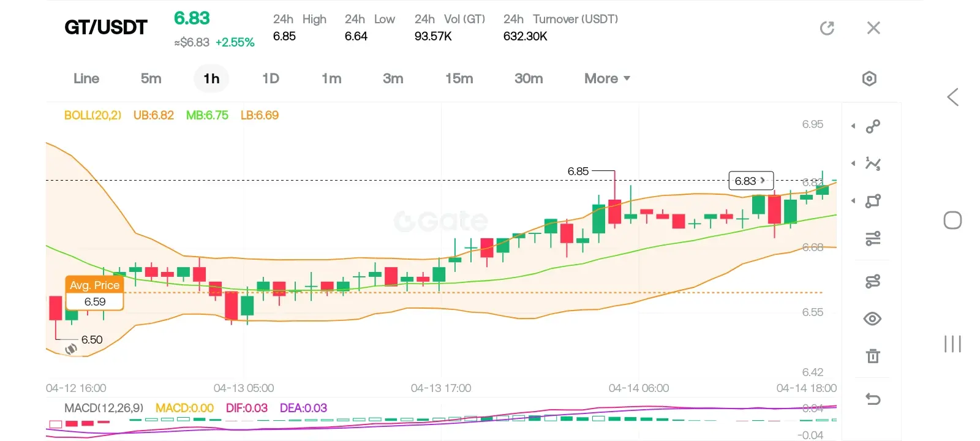
Task: Tap the Avg. Price 6.59 label
Action: point(95,293)
